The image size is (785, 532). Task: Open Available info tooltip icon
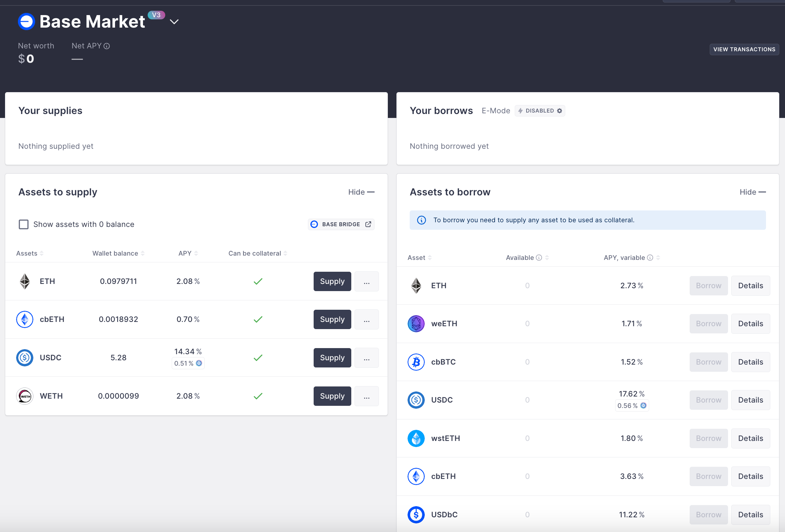tap(539, 258)
